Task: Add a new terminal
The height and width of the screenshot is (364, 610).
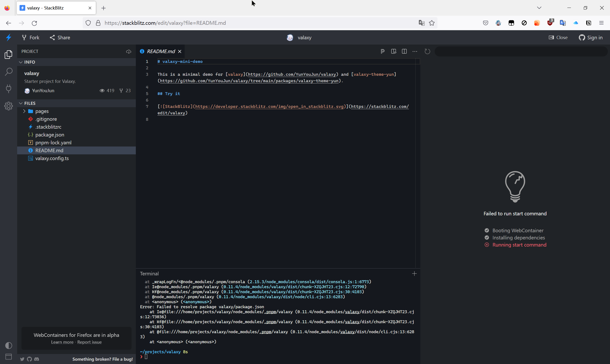Action: point(414,273)
